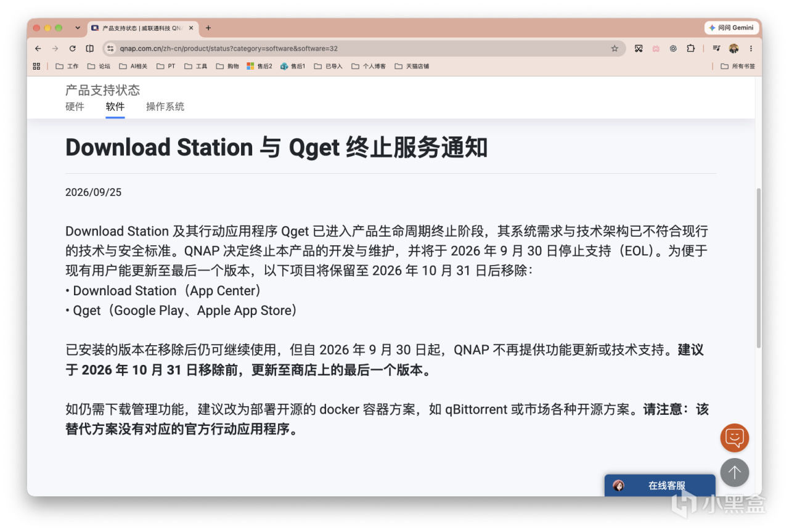Click the 2026/09/25 date text
The image size is (789, 532).
click(x=94, y=192)
